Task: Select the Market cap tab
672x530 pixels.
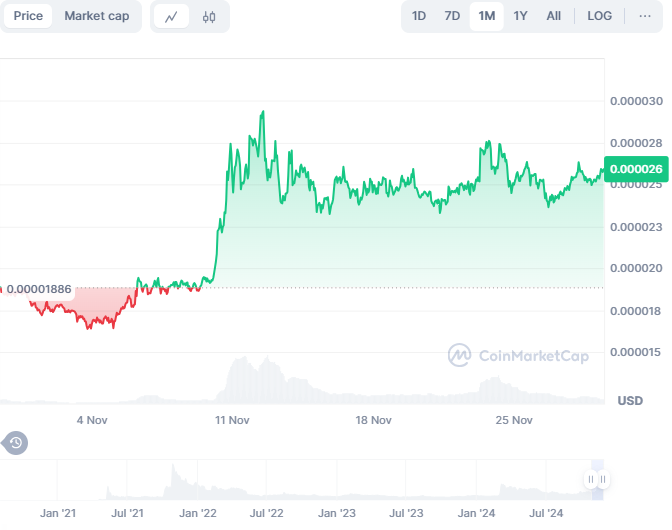Action: (96, 16)
